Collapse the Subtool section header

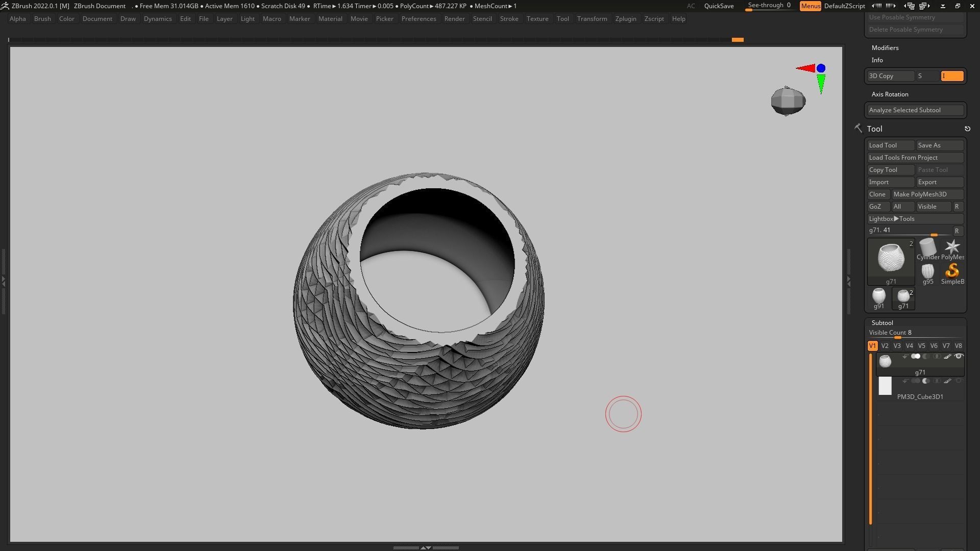coord(882,323)
